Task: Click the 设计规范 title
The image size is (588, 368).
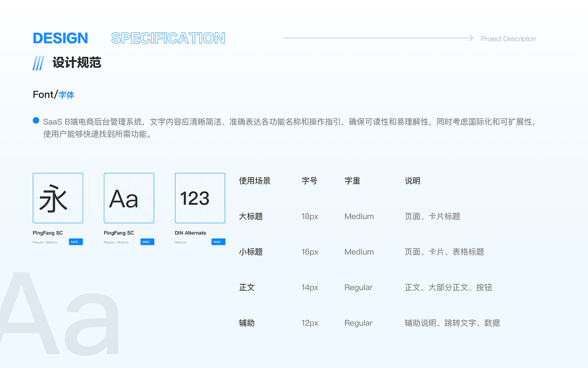Action: pos(77,63)
